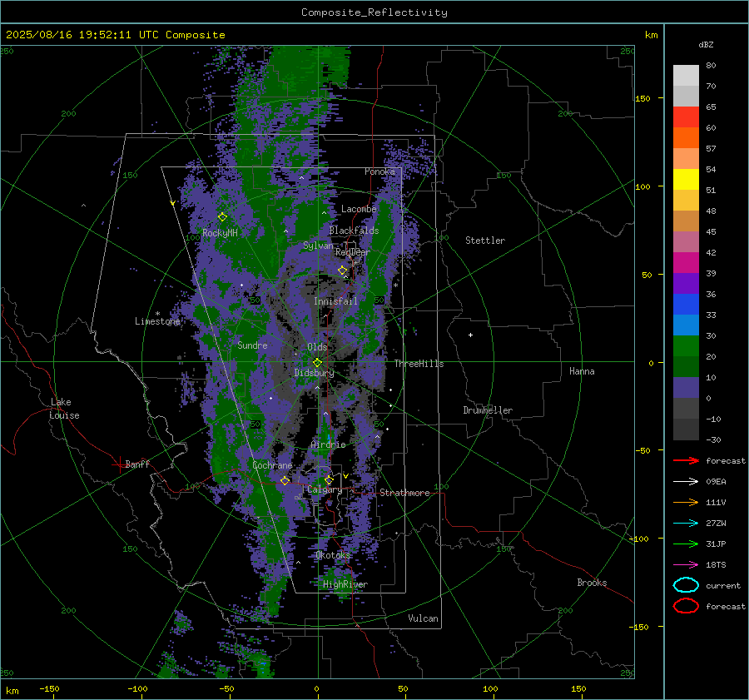The width and height of the screenshot is (749, 700).
Task: Click the bright green 20–30 dBZ swatch
Action: pos(686,346)
